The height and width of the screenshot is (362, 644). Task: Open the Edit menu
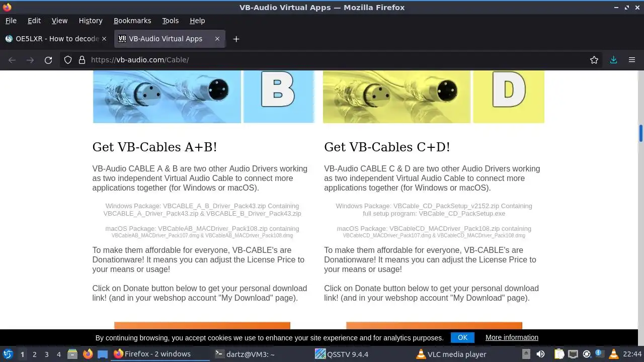(34, 21)
